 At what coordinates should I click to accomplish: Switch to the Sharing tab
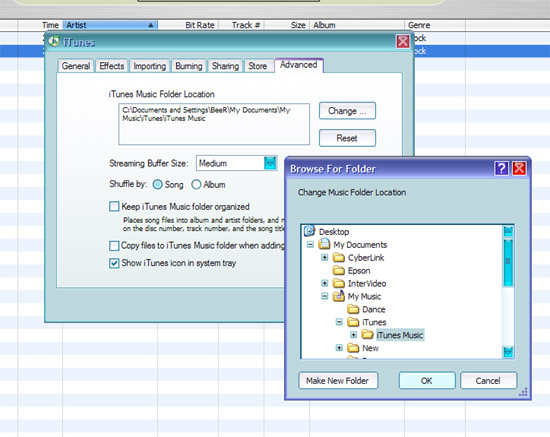225,66
